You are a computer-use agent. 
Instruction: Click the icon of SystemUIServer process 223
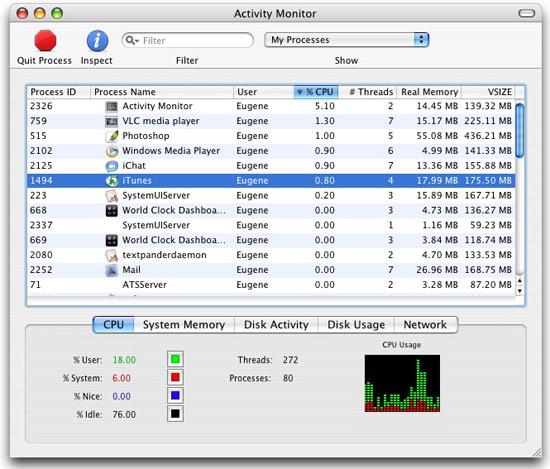coord(112,196)
